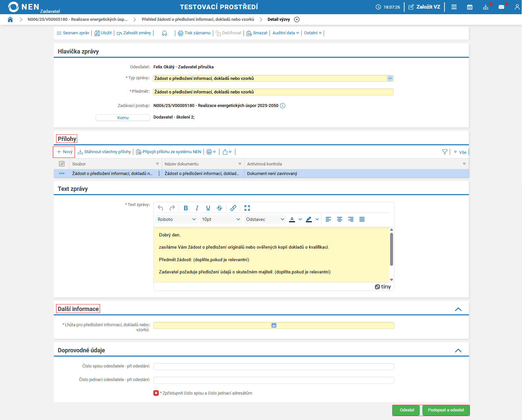
Task: Apply background highlight color
Action: tap(309, 219)
